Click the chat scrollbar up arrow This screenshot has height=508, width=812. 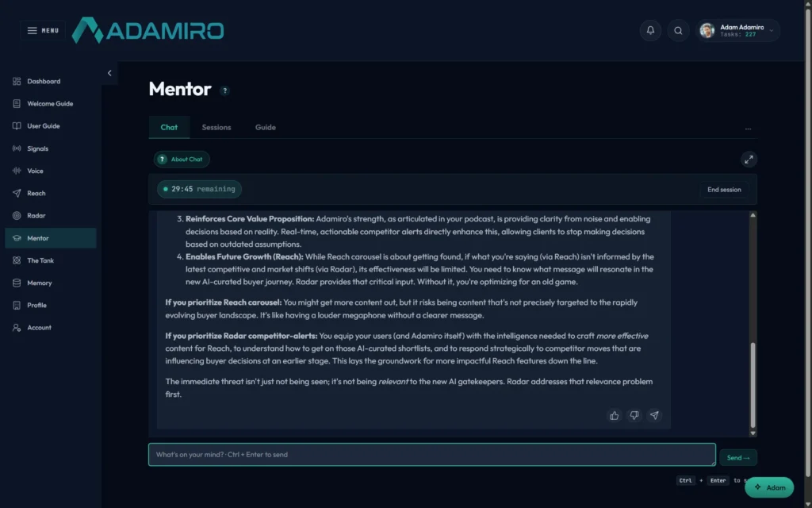(753, 215)
